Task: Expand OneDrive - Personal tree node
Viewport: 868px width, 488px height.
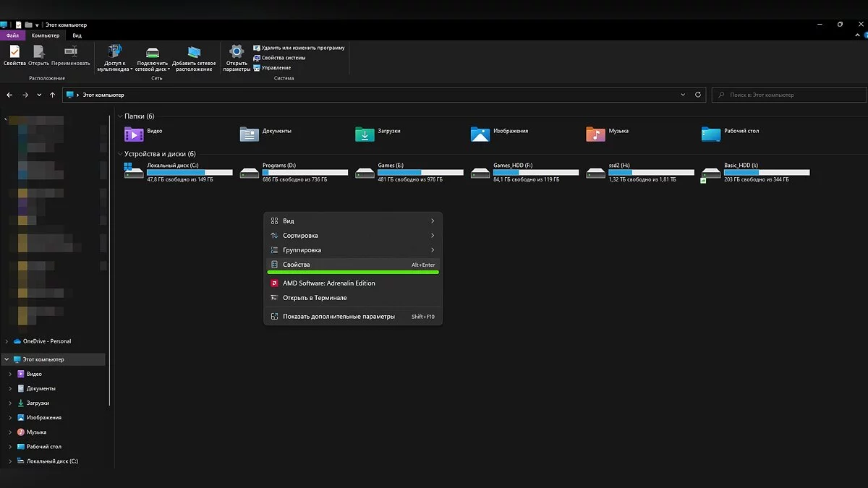Action: coord(7,341)
